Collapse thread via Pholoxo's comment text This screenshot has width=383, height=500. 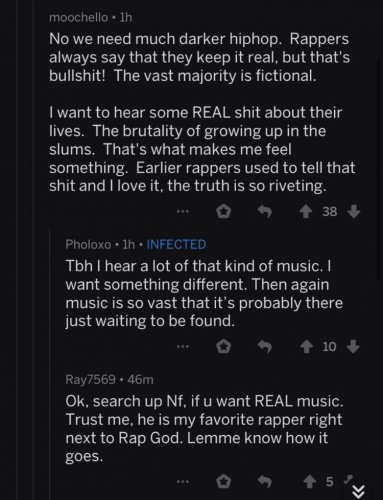(204, 293)
